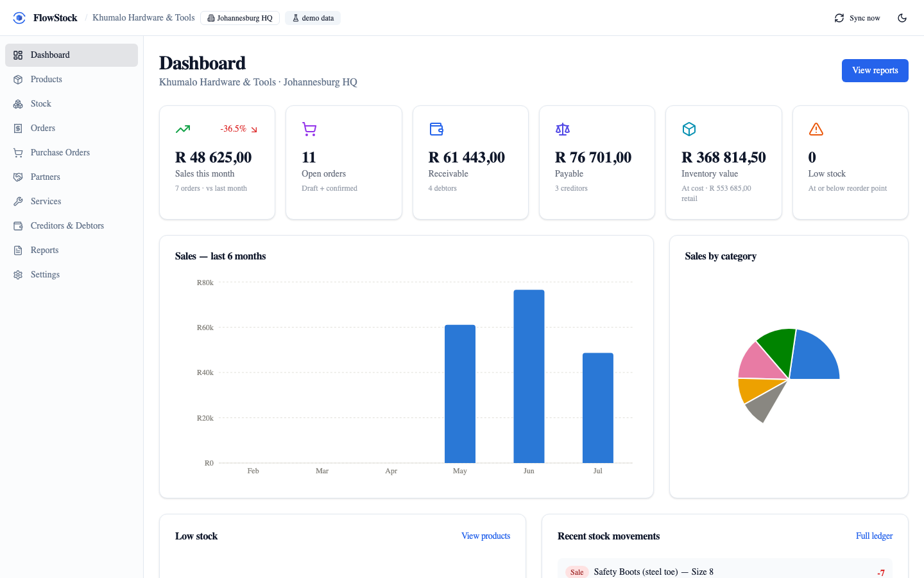
Task: Click the scales icon on Payable card
Action: (x=563, y=129)
